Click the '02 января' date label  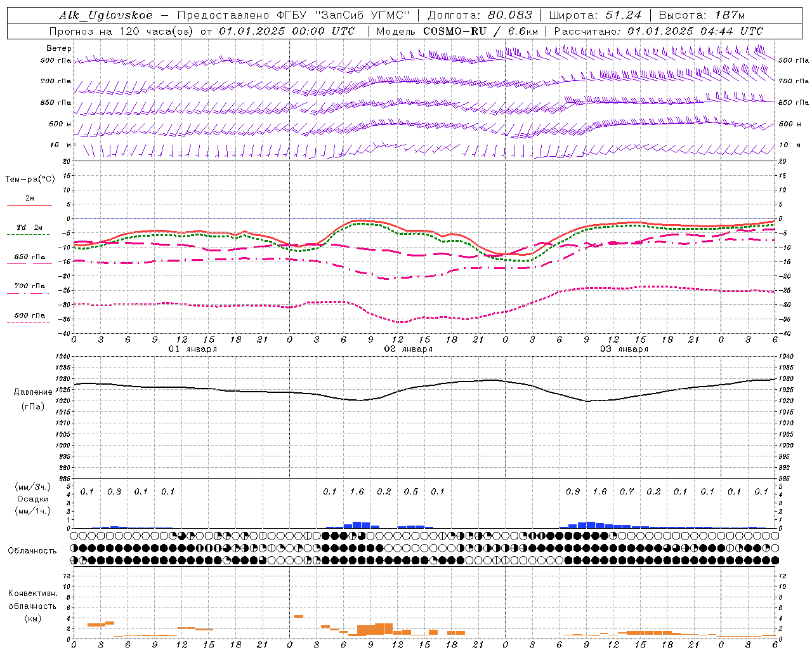tap(408, 349)
